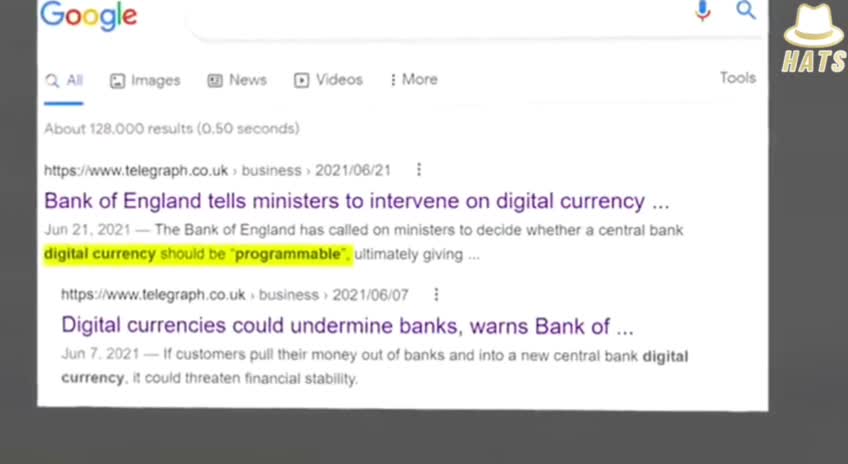Click the telegraph.co.uk 2021/06/07 URL breadcrumb
Screen dimensions: 848x464
(x=235, y=295)
